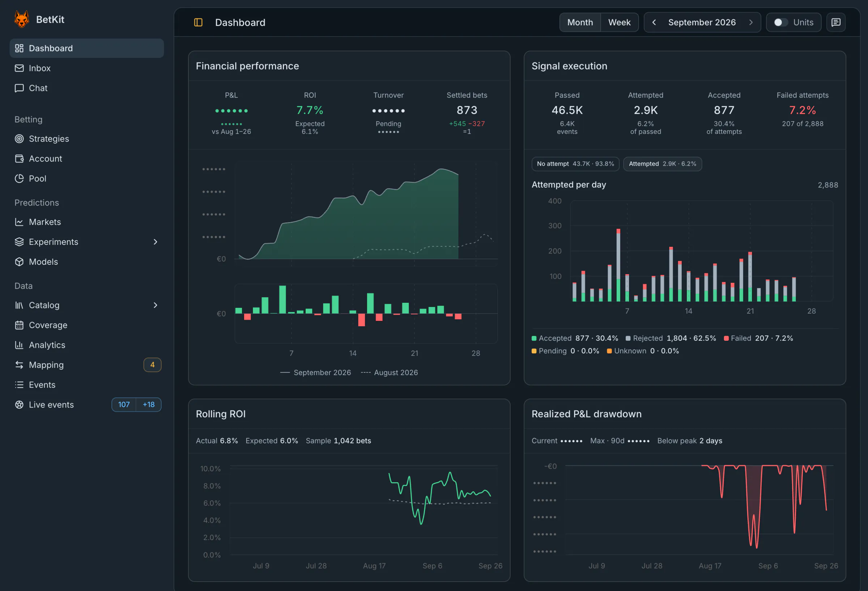The width and height of the screenshot is (868, 591).
Task: Click the Settled bets value 873
Action: 467,110
